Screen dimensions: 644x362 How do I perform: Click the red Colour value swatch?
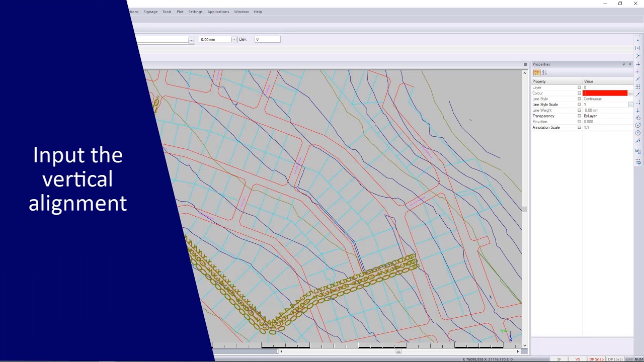(x=605, y=93)
